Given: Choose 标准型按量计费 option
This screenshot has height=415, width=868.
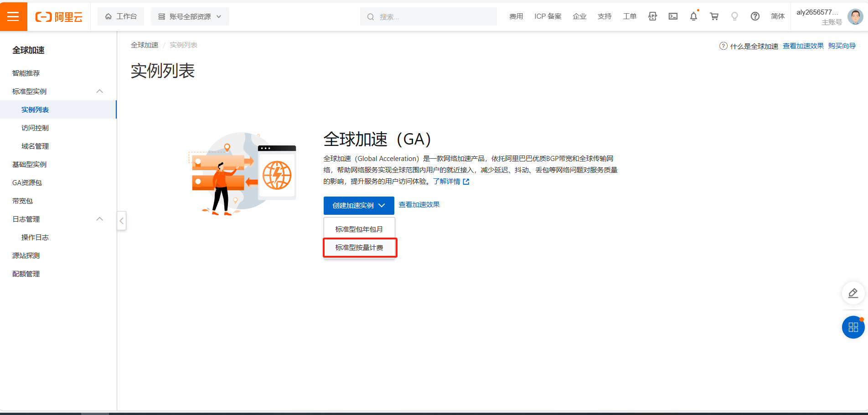Looking at the screenshot, I should [359, 248].
